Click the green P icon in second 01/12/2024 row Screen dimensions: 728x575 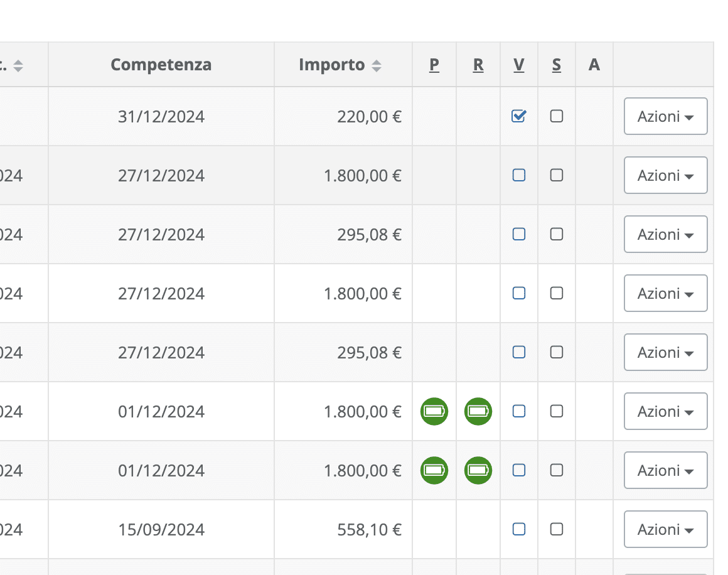(x=434, y=470)
